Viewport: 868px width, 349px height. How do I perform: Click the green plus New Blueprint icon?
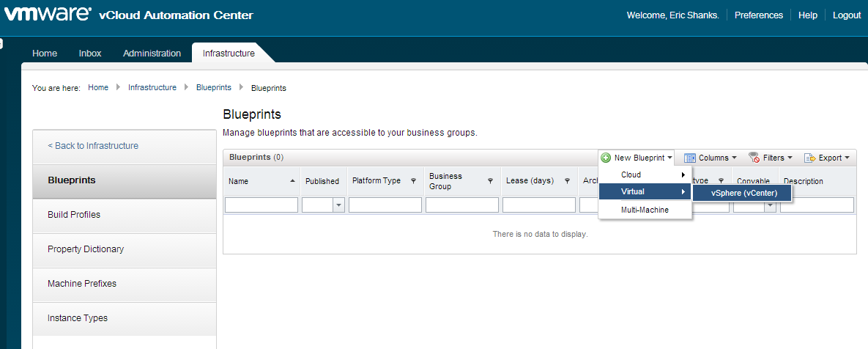click(x=606, y=158)
